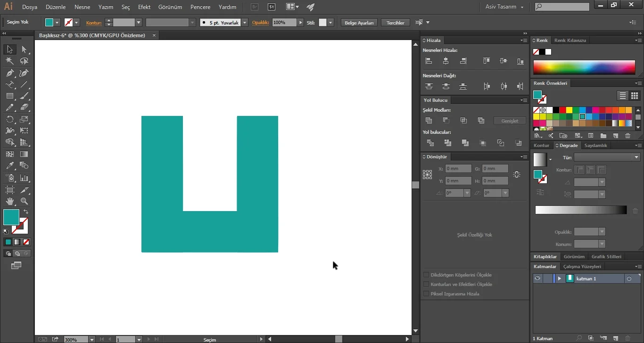Open the arrange documents dropdown
The height and width of the screenshot is (343, 644).
(292, 7)
